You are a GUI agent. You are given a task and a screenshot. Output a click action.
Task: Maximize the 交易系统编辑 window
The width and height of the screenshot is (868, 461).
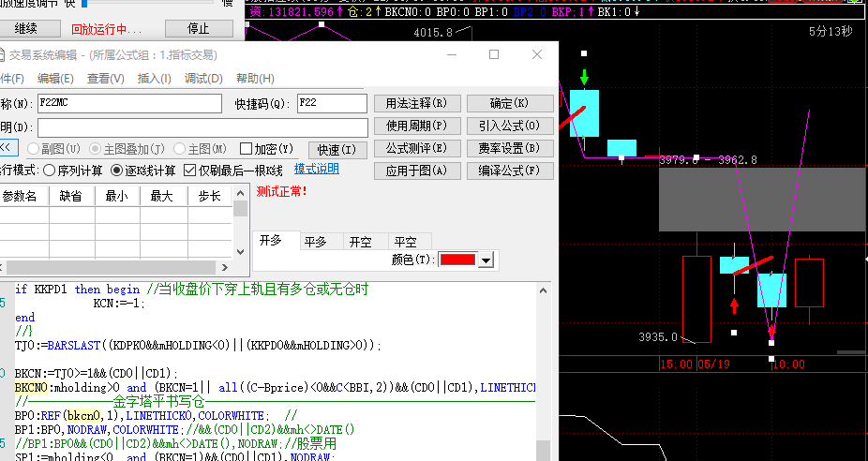click(494, 54)
